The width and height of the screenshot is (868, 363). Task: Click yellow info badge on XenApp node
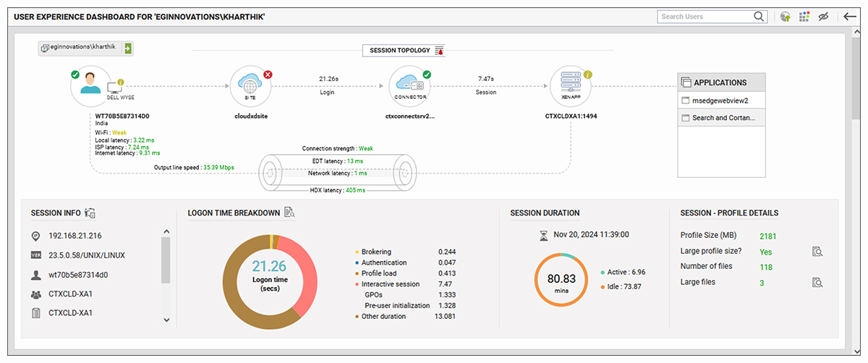pyautogui.click(x=588, y=74)
